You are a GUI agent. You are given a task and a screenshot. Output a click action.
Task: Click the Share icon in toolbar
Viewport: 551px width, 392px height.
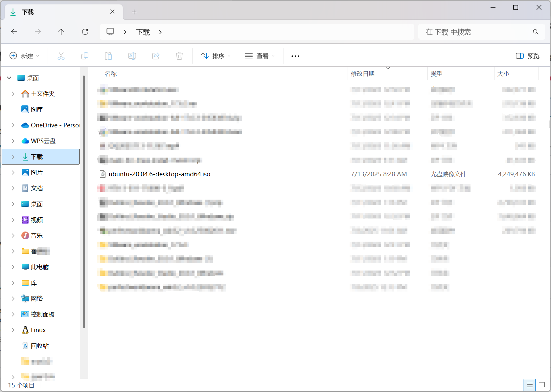[x=156, y=56]
